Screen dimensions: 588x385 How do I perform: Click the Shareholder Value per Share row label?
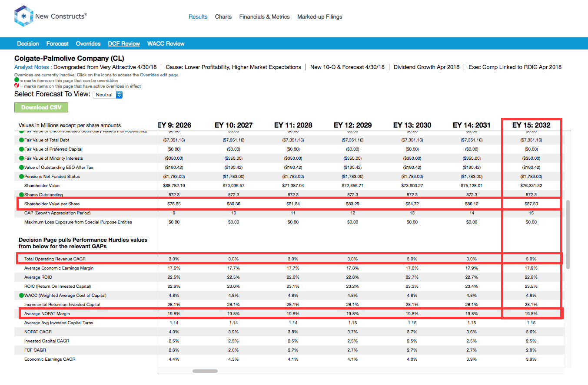(x=52, y=204)
